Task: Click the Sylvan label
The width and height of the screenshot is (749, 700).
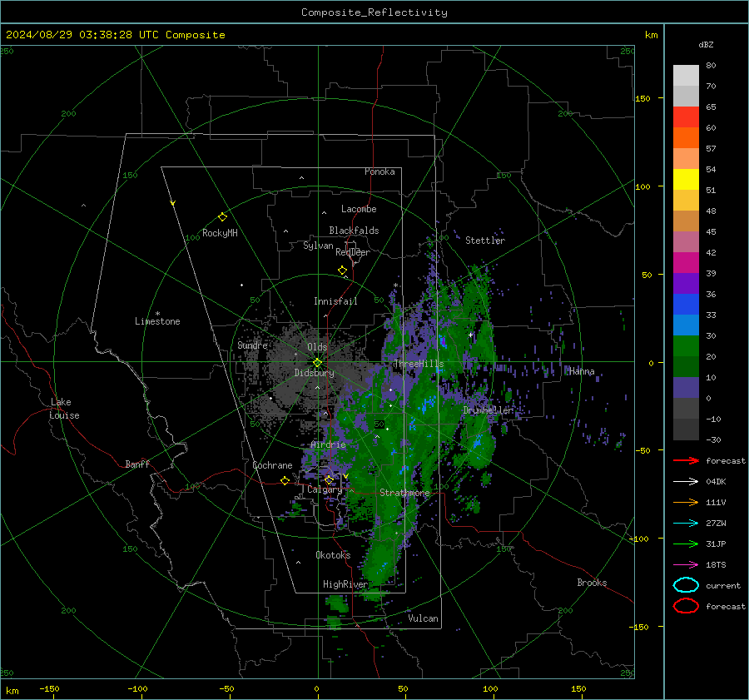Action: click(318, 246)
